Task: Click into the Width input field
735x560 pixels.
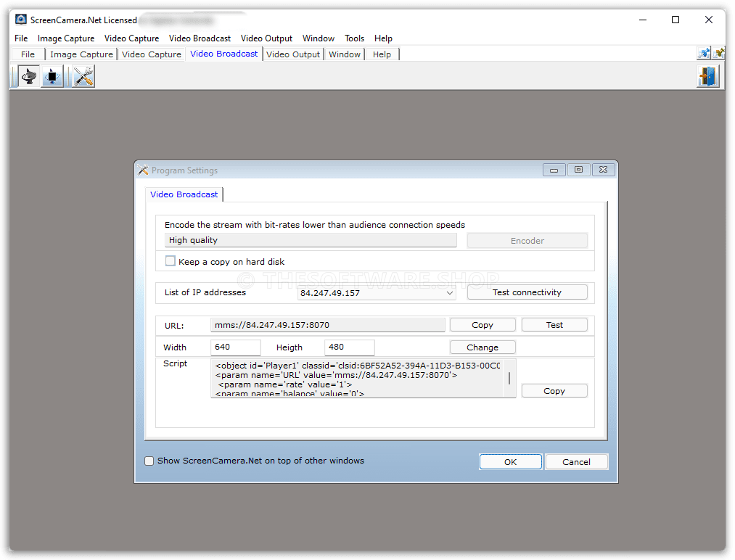Action: [235, 347]
